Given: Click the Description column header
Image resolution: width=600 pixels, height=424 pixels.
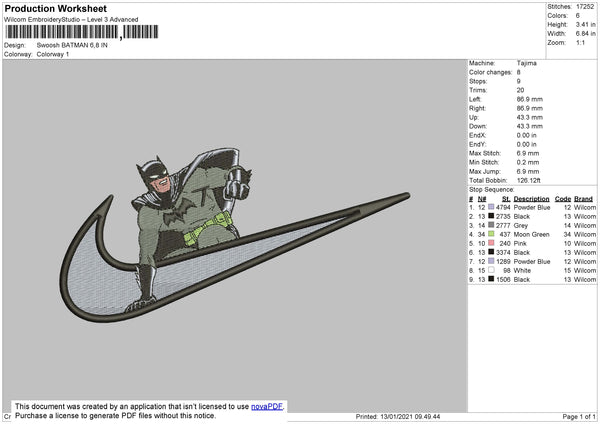Looking at the screenshot, I should [x=531, y=199].
